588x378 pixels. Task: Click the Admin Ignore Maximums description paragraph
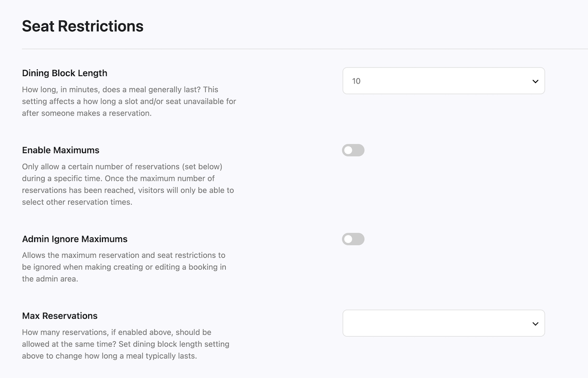(x=124, y=267)
